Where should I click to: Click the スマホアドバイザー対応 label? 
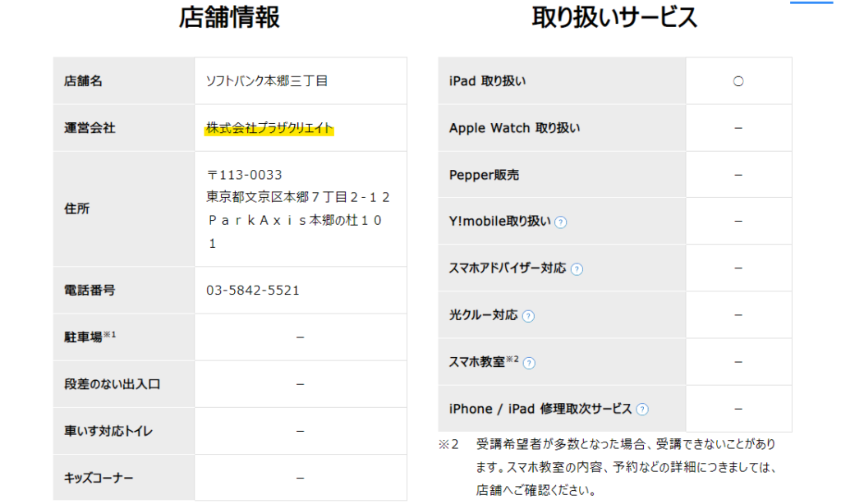point(508,268)
